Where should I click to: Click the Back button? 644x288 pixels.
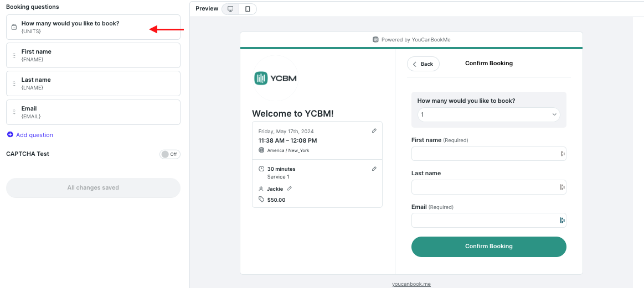[x=423, y=64]
